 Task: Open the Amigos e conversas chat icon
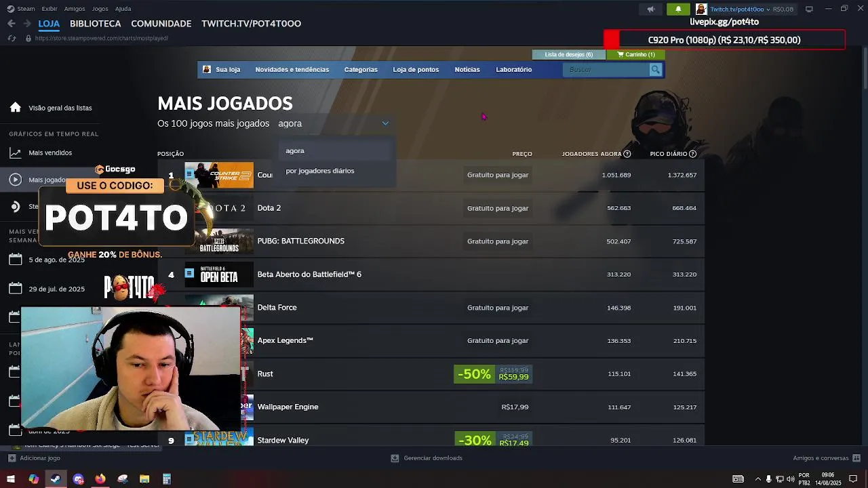856,458
